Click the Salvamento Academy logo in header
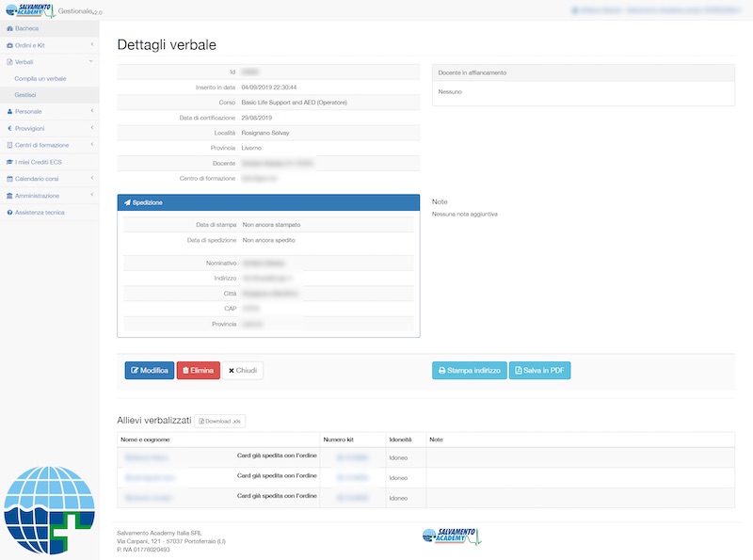The width and height of the screenshot is (753, 560). [30, 10]
